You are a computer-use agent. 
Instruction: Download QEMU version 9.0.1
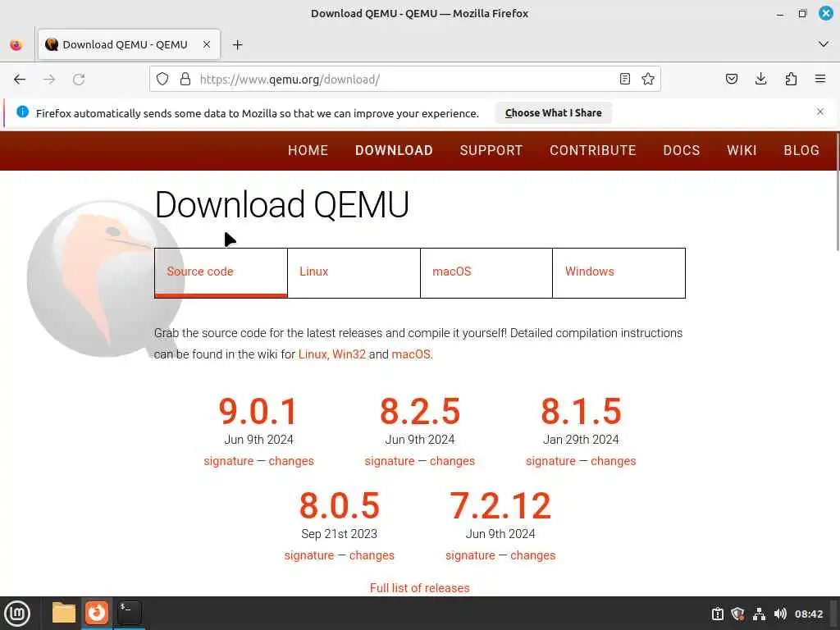[258, 412]
